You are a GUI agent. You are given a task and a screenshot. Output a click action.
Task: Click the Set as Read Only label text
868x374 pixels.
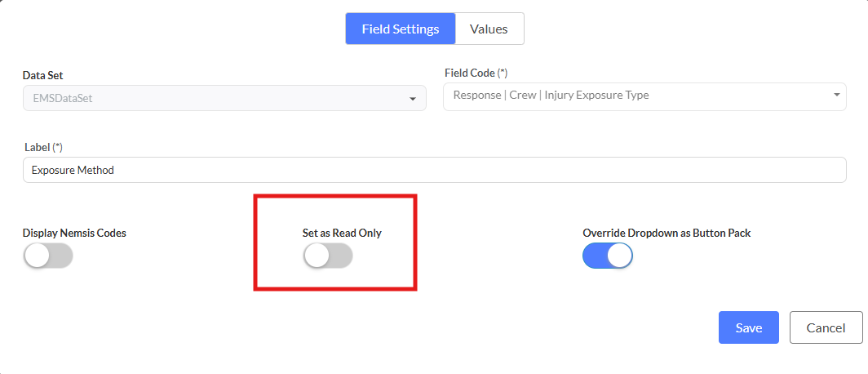point(342,233)
